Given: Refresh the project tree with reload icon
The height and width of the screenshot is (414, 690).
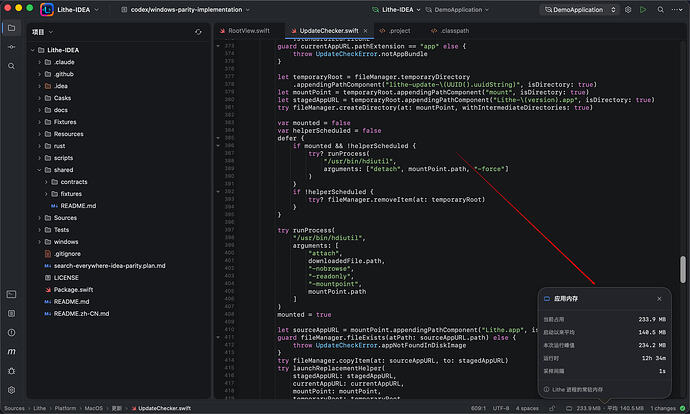Looking at the screenshot, I should click(198, 32).
